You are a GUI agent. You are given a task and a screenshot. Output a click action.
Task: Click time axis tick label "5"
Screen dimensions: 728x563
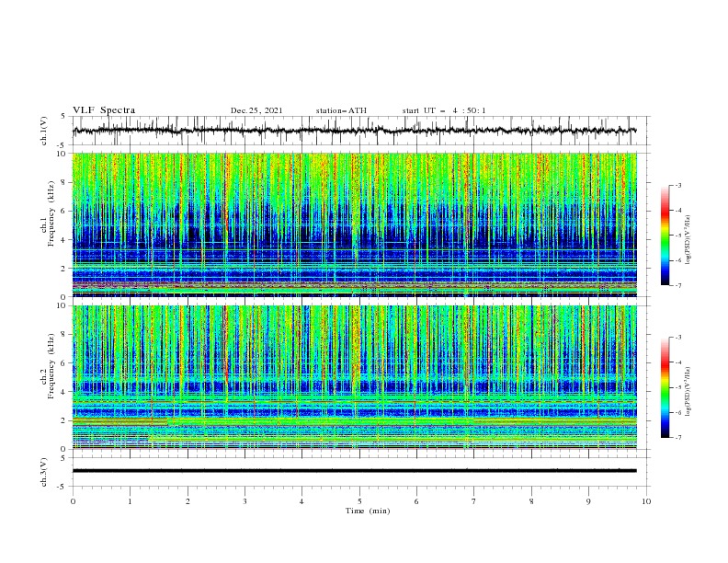359,501
